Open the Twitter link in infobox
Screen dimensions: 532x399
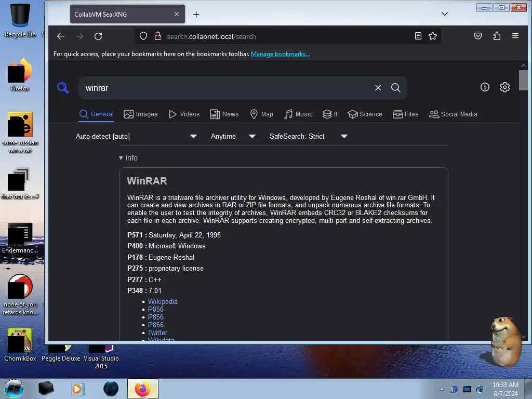point(157,332)
